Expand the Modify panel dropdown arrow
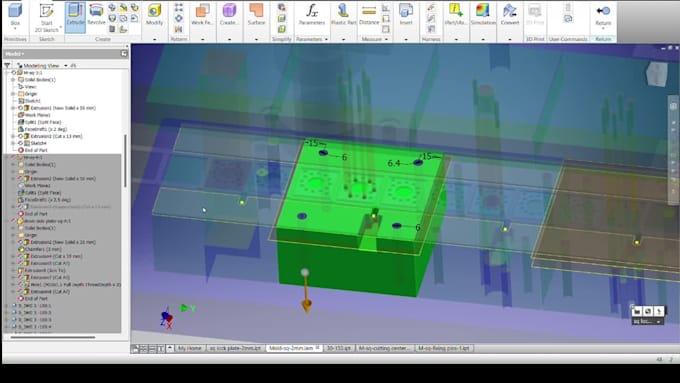The image size is (680, 383). (x=154, y=39)
